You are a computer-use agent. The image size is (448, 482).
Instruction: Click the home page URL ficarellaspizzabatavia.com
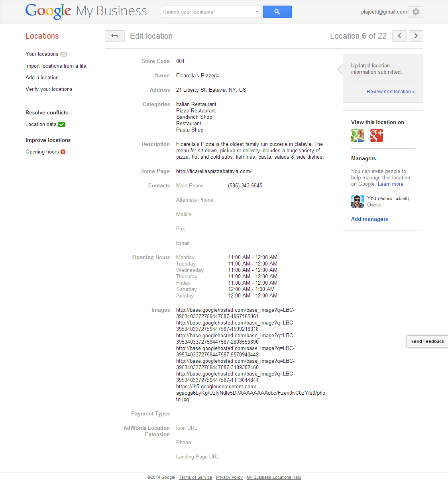pyautogui.click(x=214, y=171)
